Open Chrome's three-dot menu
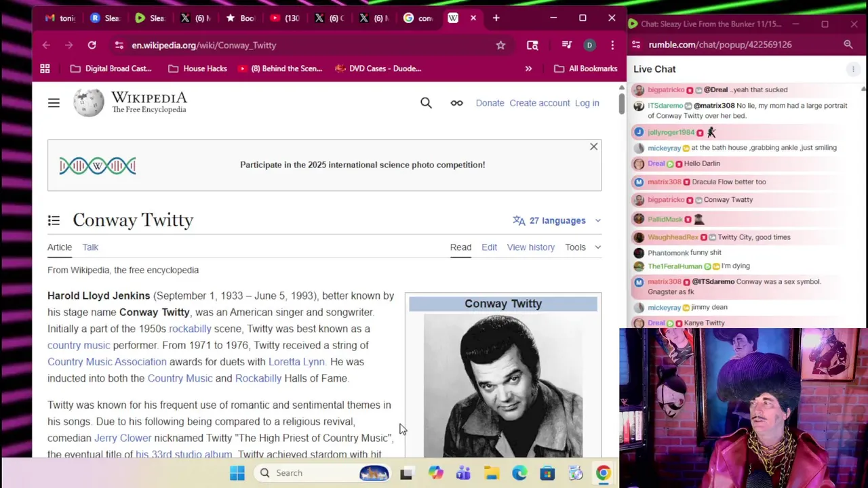 coord(612,45)
